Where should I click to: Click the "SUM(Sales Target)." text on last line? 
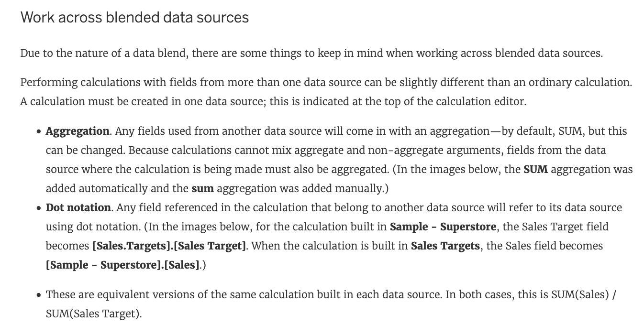94,314
